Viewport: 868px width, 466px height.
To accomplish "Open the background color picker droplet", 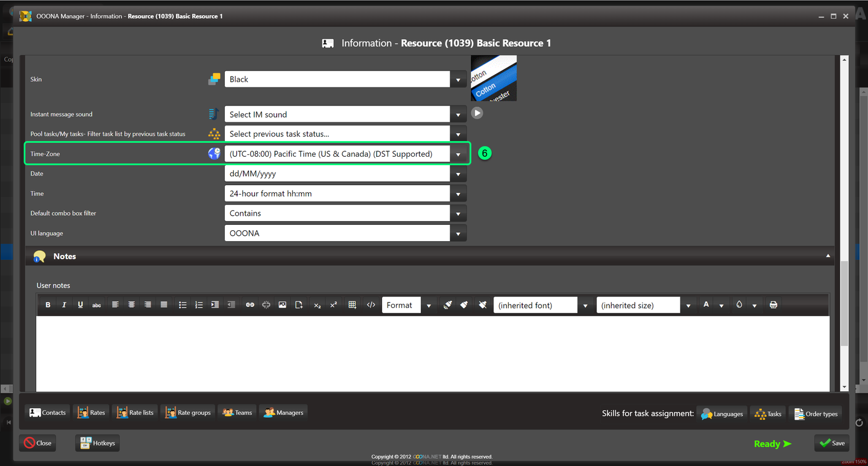I will click(x=739, y=305).
